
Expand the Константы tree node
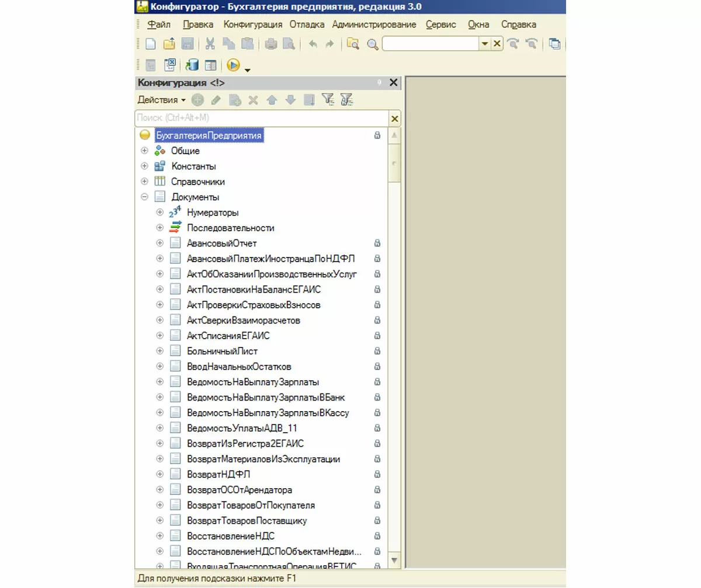(x=144, y=166)
